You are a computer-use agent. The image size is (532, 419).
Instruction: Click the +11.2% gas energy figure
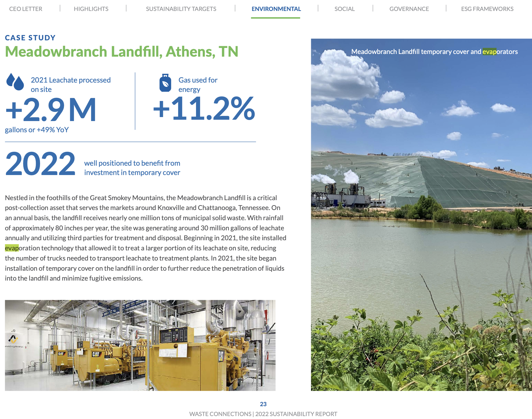coord(204,108)
